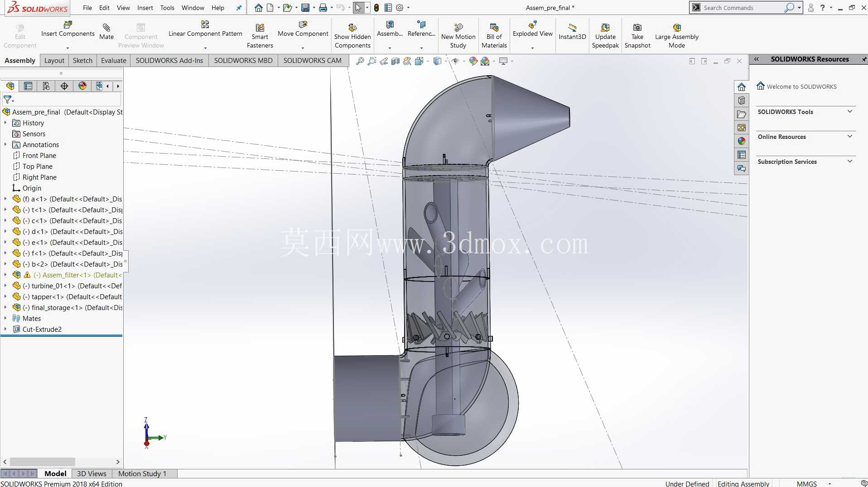Pin the menu bar
The height and width of the screenshot is (487, 868).
[x=239, y=8]
